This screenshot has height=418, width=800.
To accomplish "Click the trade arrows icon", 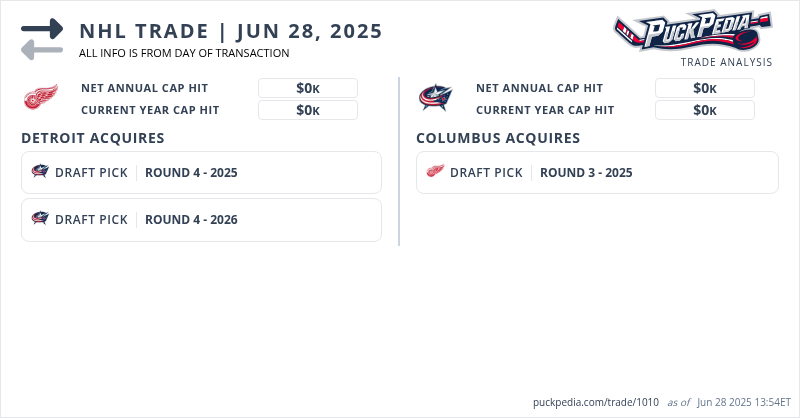I will click(42, 38).
